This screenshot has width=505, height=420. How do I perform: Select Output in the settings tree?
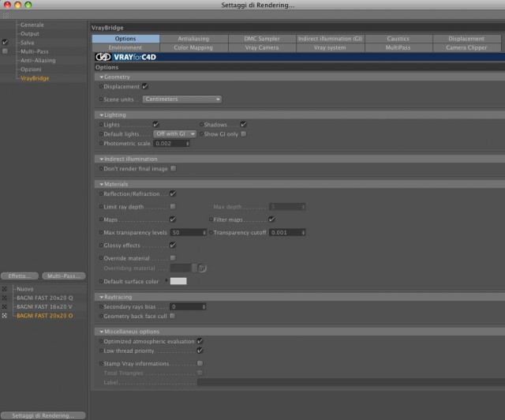30,33
